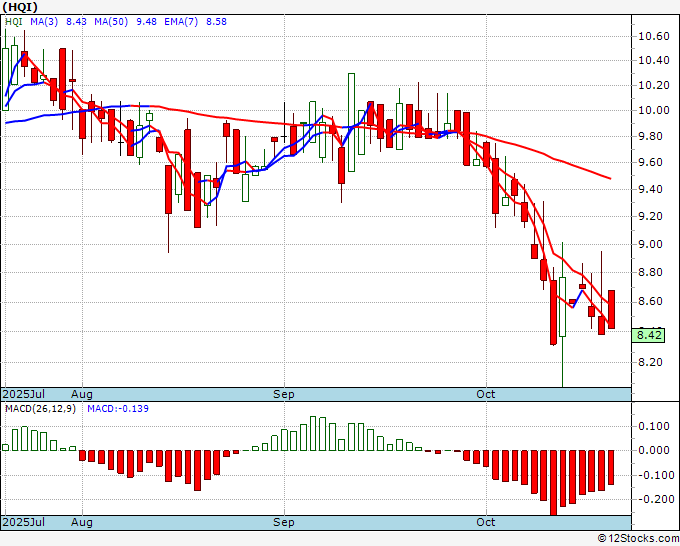Viewport: 680px width, 546px height.
Task: Click the MA(50) value 9.48
Action: [146, 22]
